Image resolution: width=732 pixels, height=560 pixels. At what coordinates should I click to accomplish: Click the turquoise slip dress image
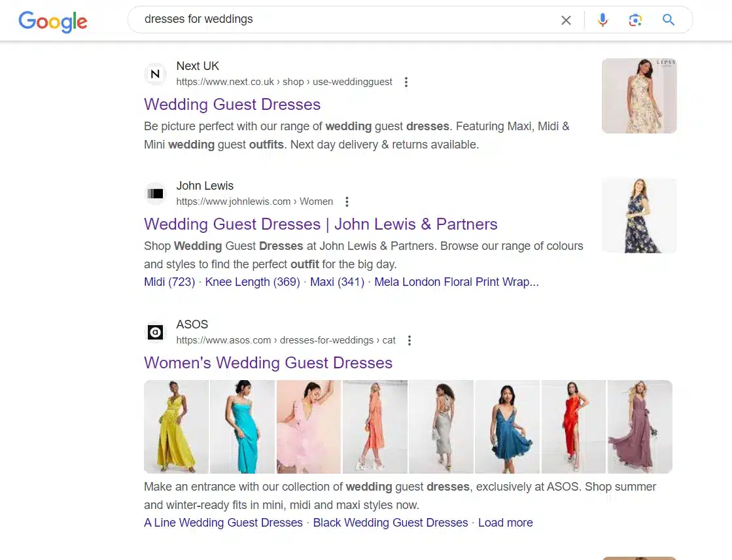click(242, 427)
